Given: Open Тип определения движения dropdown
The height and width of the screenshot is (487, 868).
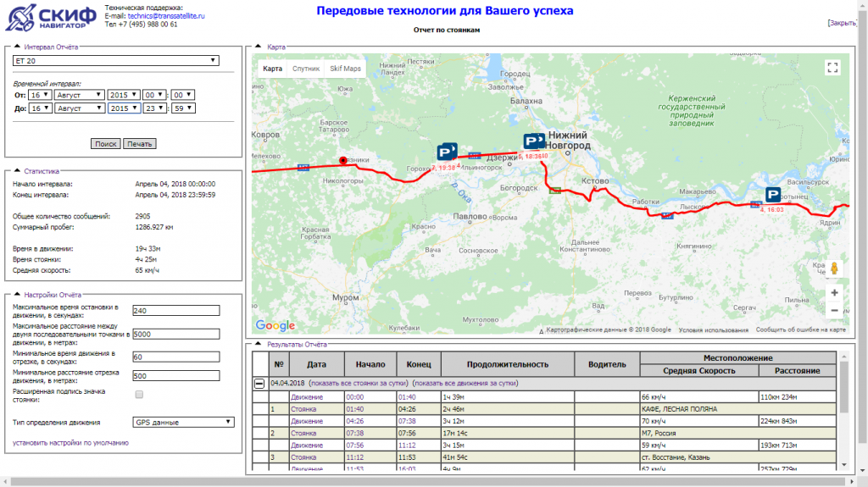Looking at the screenshot, I should click(x=183, y=423).
